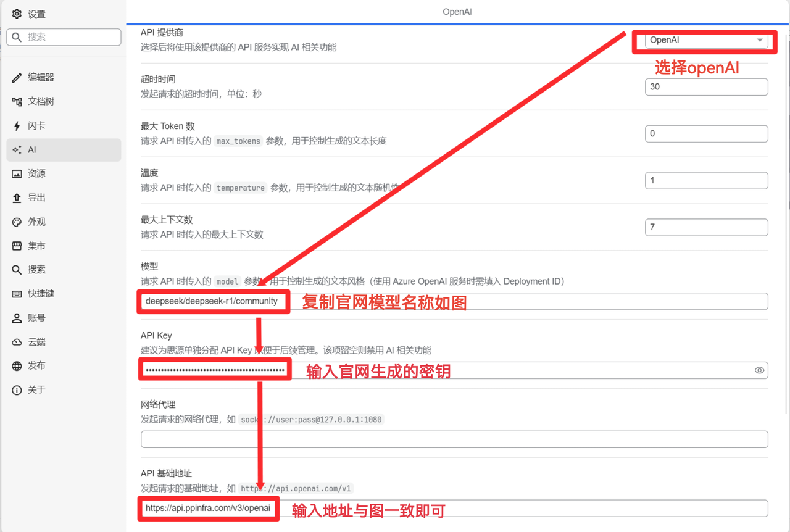Click the palette icon next to 外观
Image resolution: width=790 pixels, height=532 pixels.
pyautogui.click(x=17, y=222)
